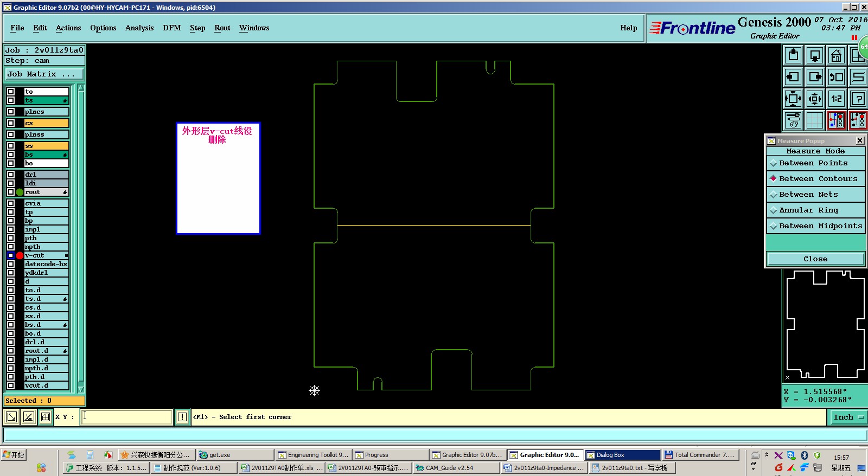Click the angle measurement icon

point(28,417)
